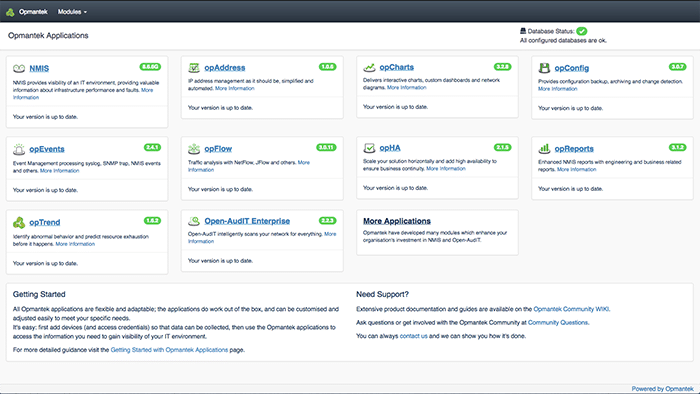Click the contact us link

(413, 336)
